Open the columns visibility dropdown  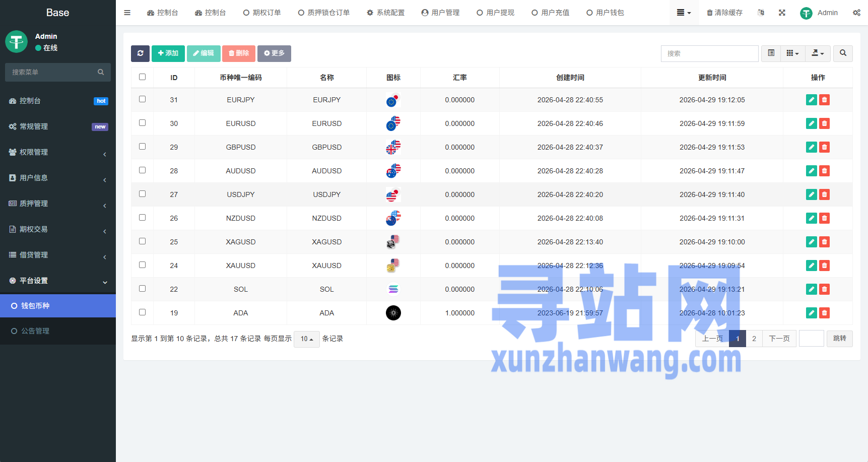point(792,53)
